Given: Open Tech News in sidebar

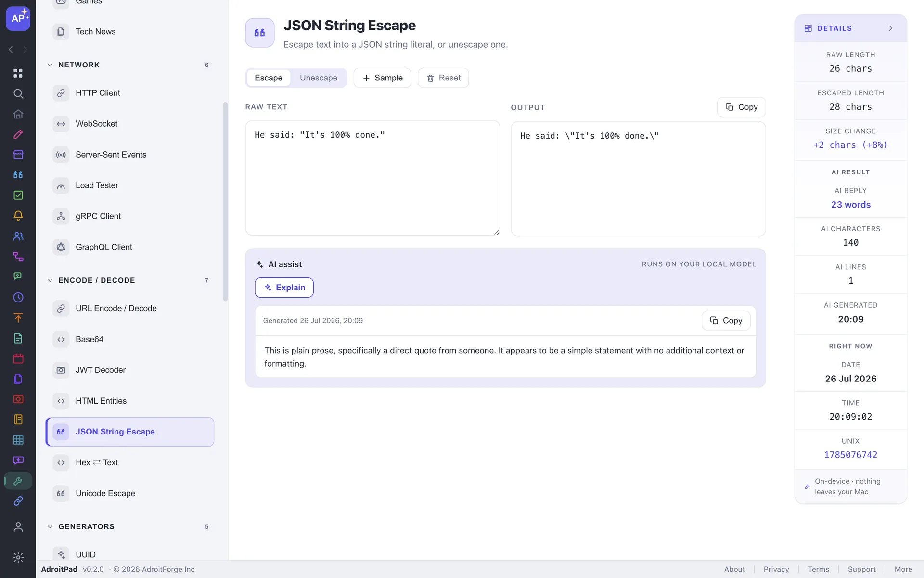Looking at the screenshot, I should coord(130,32).
